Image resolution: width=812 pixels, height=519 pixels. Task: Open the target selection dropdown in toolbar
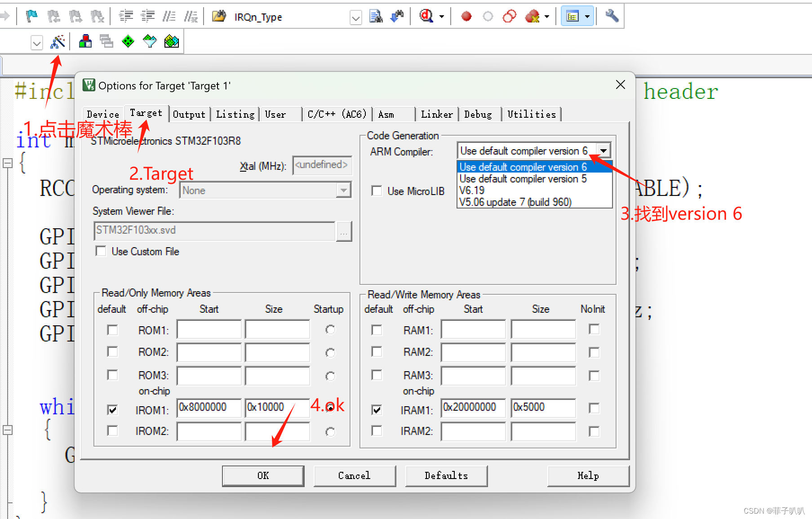click(x=37, y=43)
